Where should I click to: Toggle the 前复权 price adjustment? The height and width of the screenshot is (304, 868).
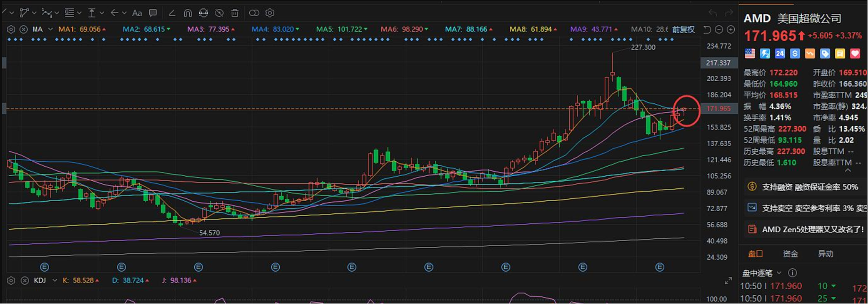tap(684, 30)
